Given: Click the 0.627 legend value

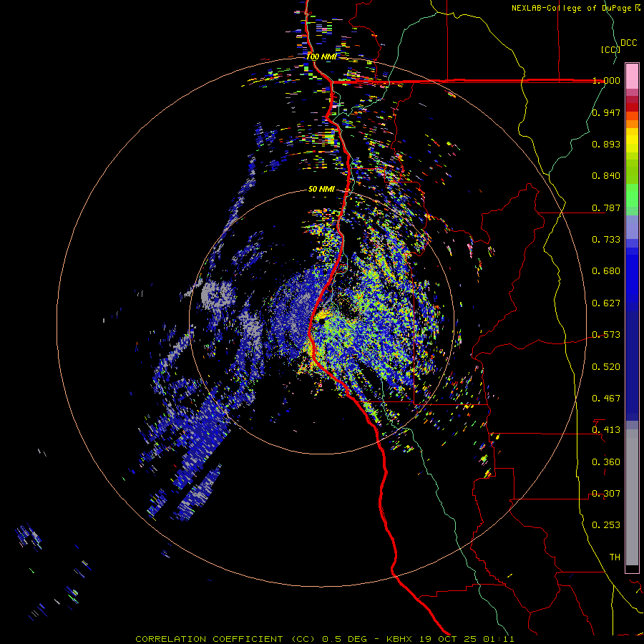Looking at the screenshot, I should pyautogui.click(x=606, y=303).
